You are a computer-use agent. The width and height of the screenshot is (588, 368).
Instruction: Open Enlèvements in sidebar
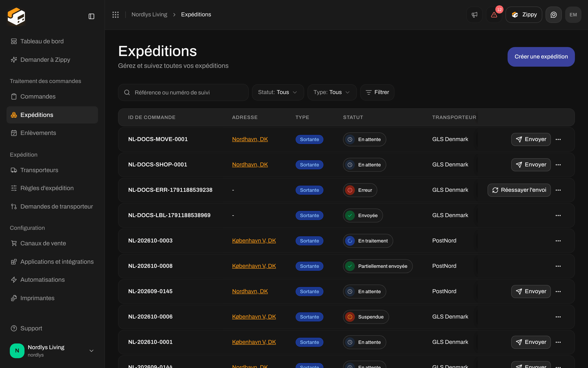(x=52, y=133)
